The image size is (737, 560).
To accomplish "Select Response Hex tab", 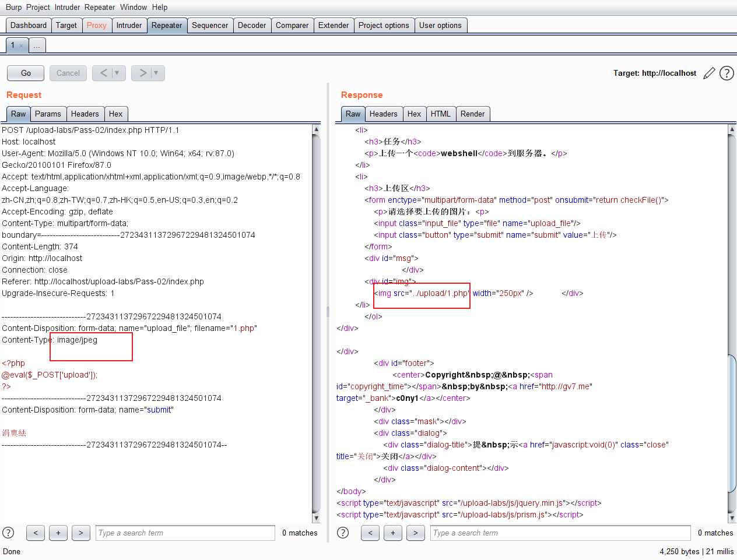I will point(414,114).
